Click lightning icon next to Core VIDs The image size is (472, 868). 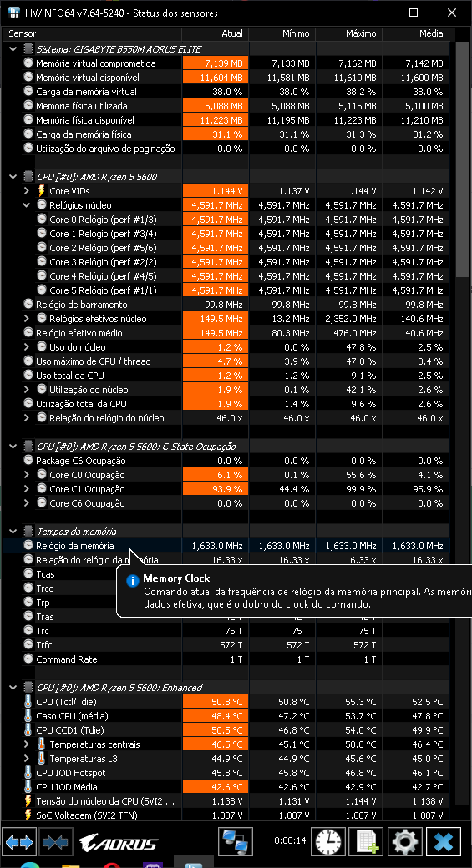pyautogui.click(x=42, y=191)
